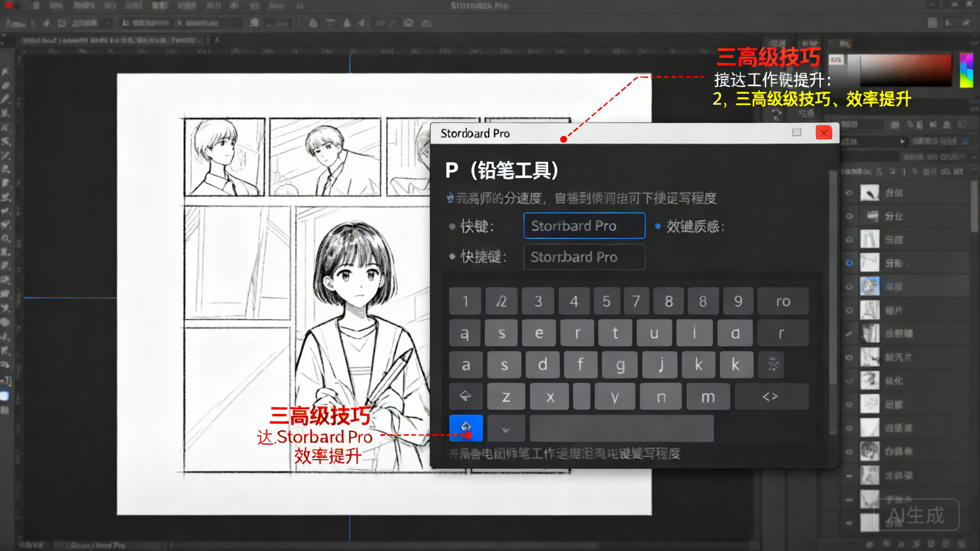Toggle visibility of the 分业 layer
The width and height of the screenshot is (980, 551).
(849, 216)
